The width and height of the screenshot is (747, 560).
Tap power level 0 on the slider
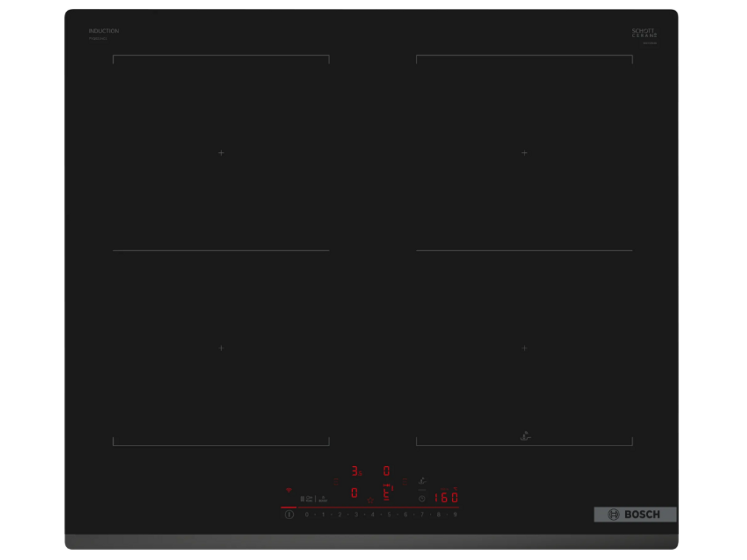point(307,514)
